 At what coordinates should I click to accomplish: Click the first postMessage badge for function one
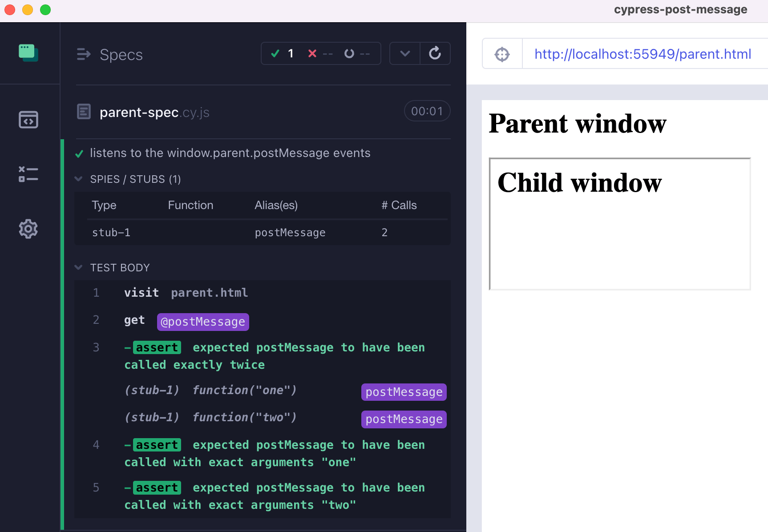[403, 392]
